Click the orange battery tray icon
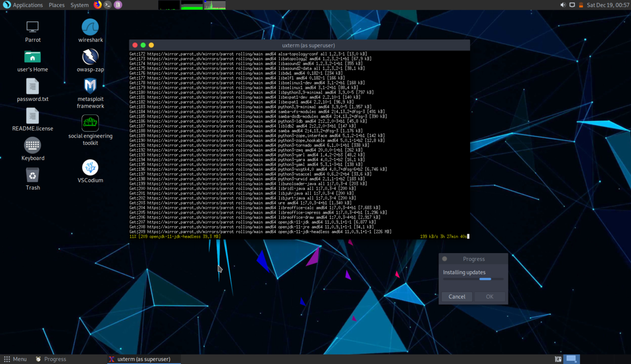This screenshot has width=631, height=364. click(x=581, y=5)
